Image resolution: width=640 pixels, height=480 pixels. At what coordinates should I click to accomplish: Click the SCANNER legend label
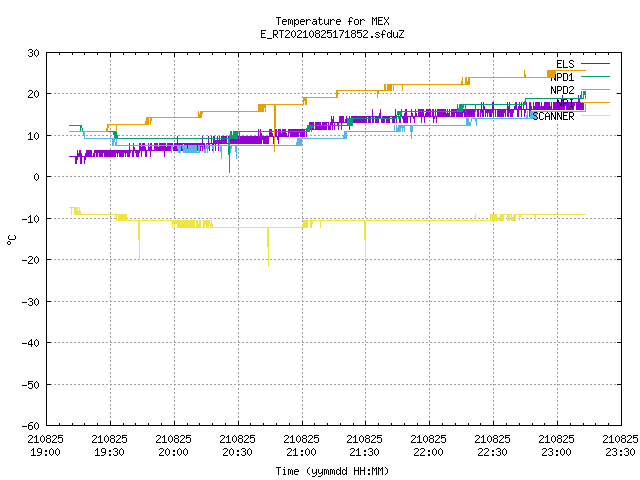[x=553, y=116]
